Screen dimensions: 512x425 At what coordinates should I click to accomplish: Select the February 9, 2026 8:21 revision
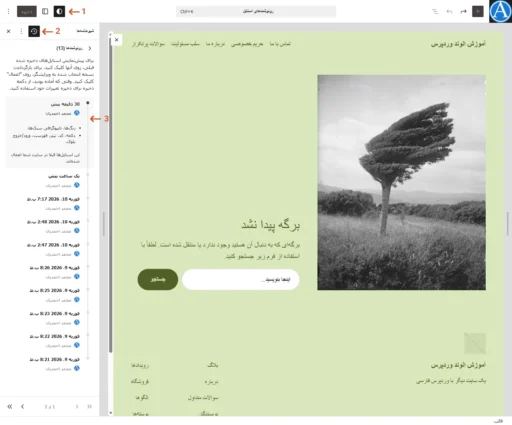pyautogui.click(x=49, y=364)
